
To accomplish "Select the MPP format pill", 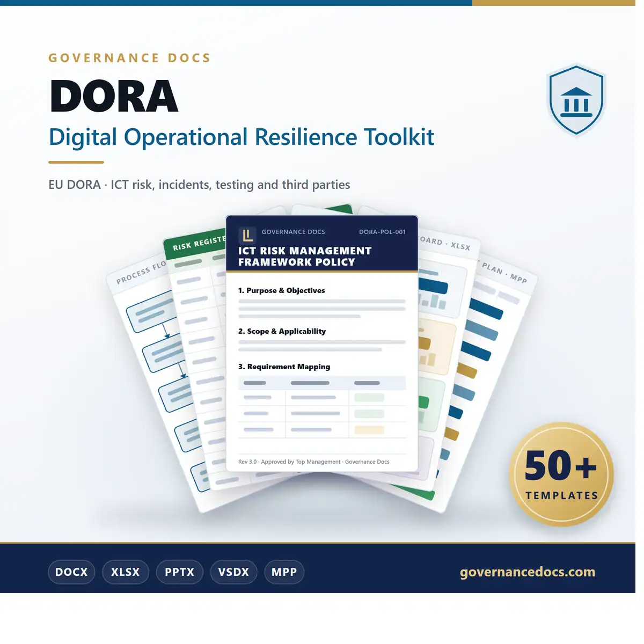I will click(x=284, y=572).
